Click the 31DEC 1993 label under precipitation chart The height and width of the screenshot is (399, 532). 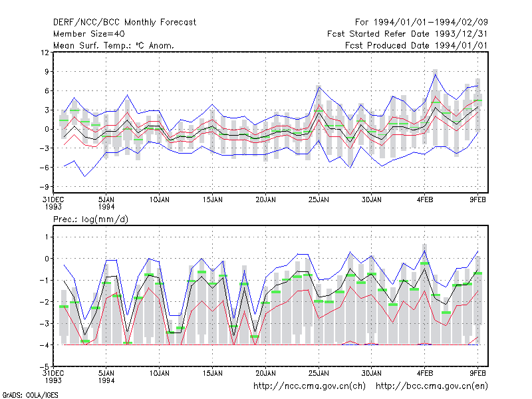pos(53,376)
